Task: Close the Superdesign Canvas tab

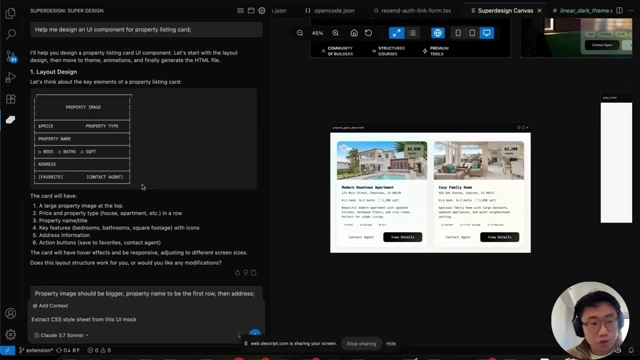Action: click(540, 11)
